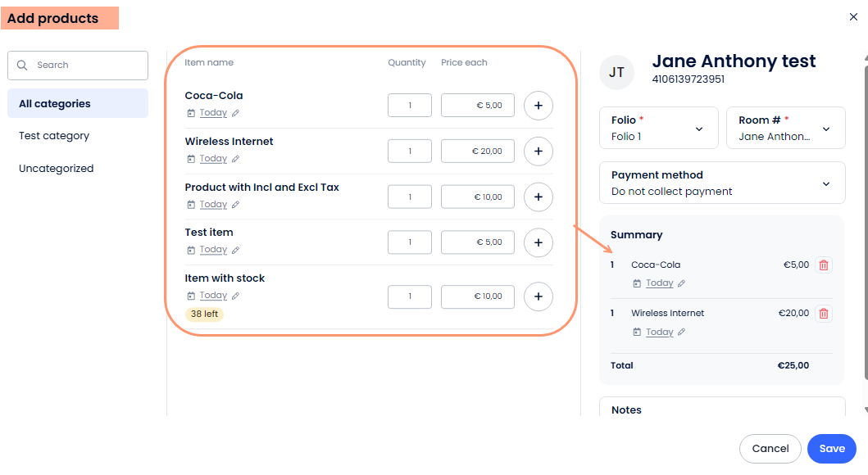Delete Coca-Cola from Summary with trash icon

(824, 265)
